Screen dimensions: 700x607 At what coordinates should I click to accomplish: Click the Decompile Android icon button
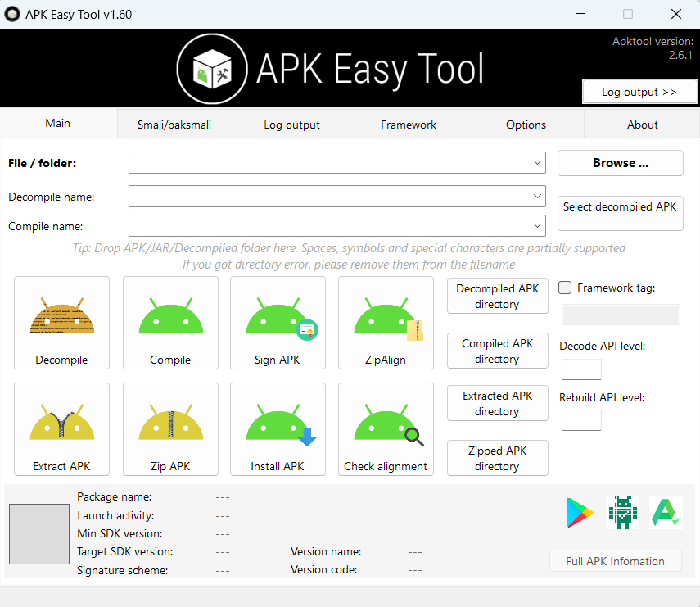pos(61,323)
